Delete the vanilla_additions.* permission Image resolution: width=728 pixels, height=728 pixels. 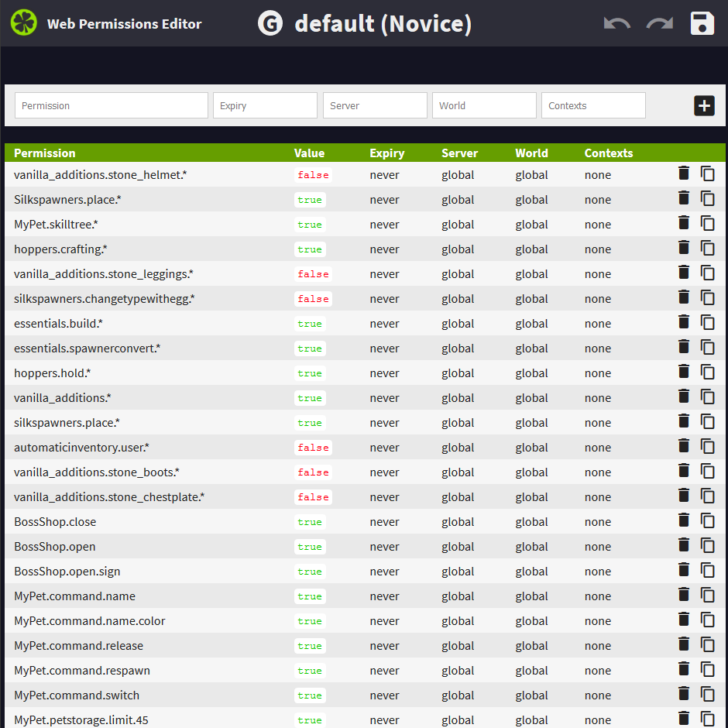pyautogui.click(x=683, y=396)
